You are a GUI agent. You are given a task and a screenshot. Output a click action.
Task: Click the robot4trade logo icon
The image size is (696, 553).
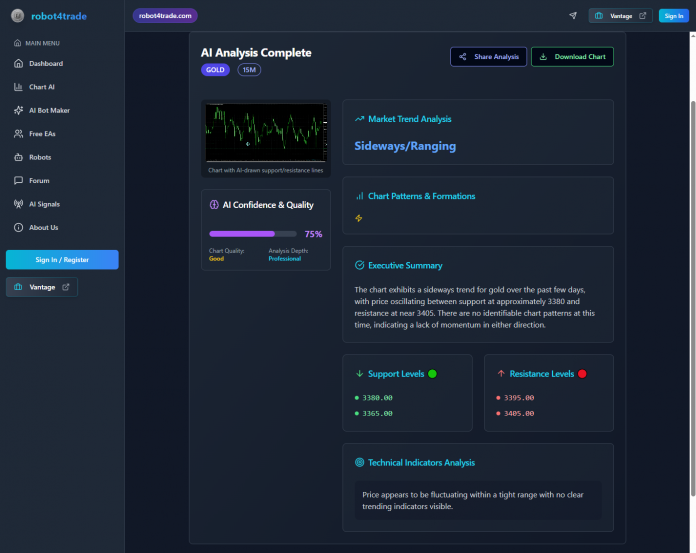coord(17,16)
